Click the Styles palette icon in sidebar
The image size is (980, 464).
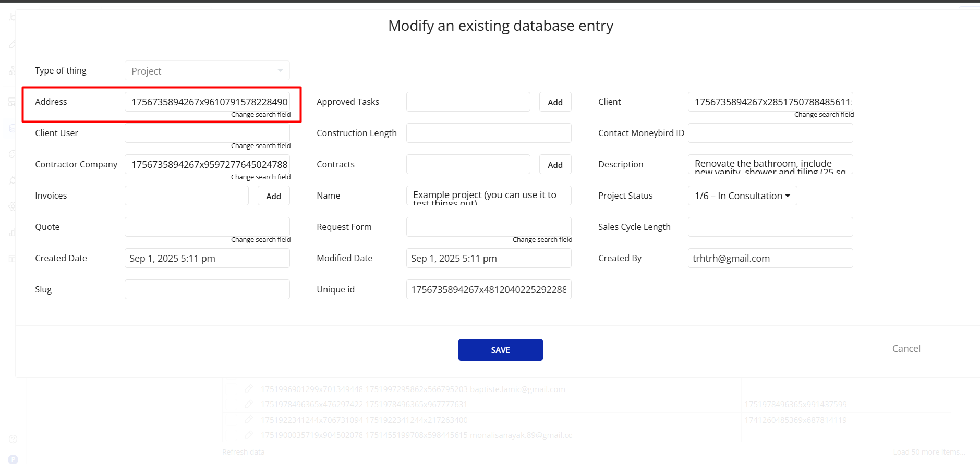tap(12, 154)
